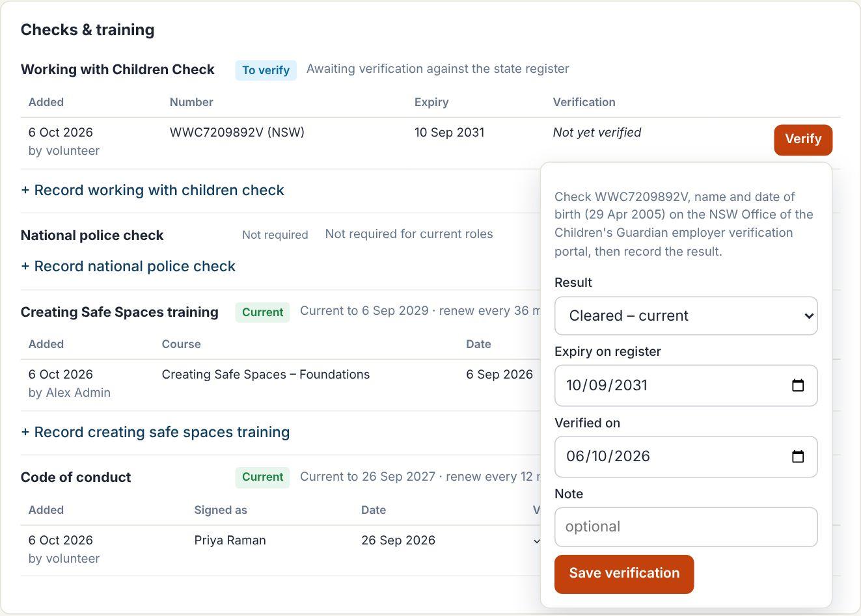This screenshot has height=616, width=861.
Task: Click the signed name Priya Raman
Action: pos(230,541)
